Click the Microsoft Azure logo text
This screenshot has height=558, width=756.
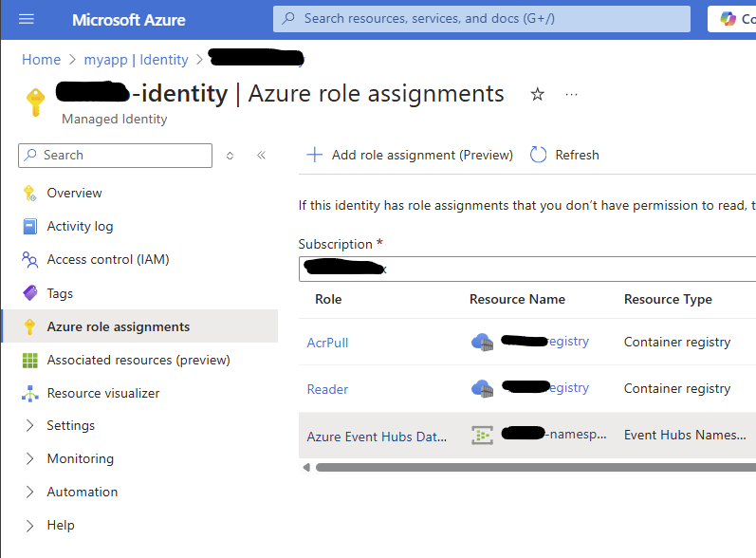coord(129,20)
